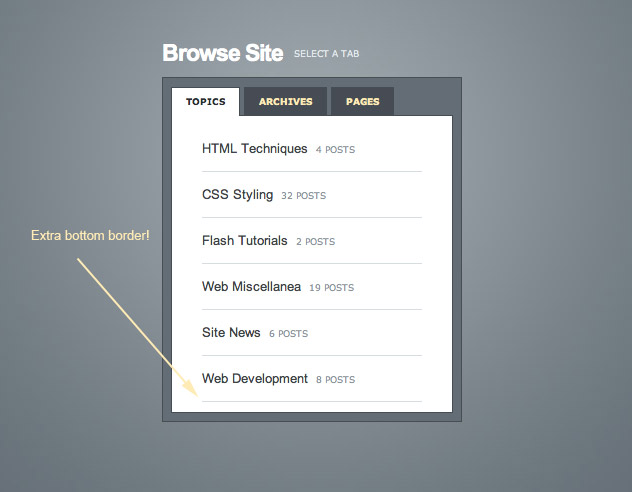Click the '2 POSTS' count text
Image resolution: width=632 pixels, height=492 pixels.
(x=316, y=242)
